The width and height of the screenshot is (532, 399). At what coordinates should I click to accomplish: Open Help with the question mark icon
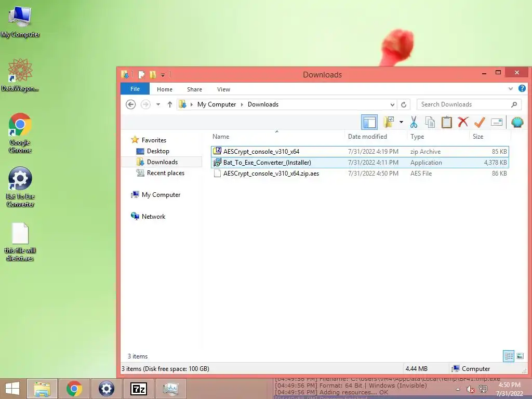coord(522,88)
